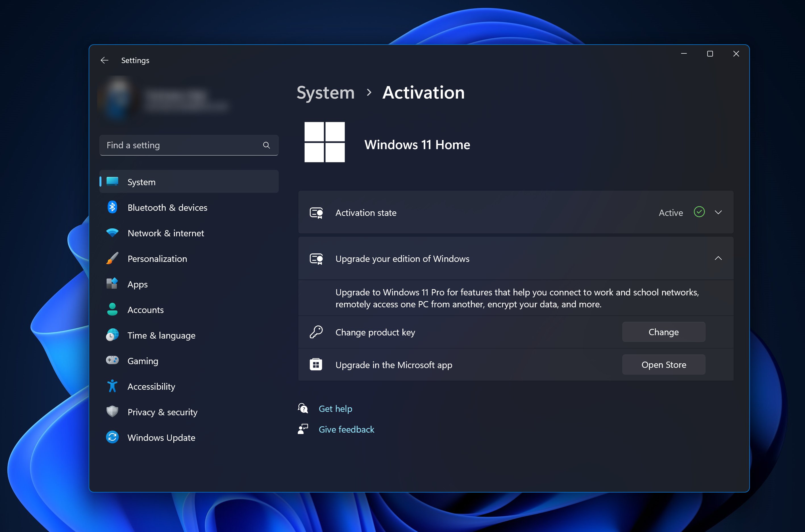Click the Change product key button
This screenshot has height=532, width=805.
tap(663, 332)
